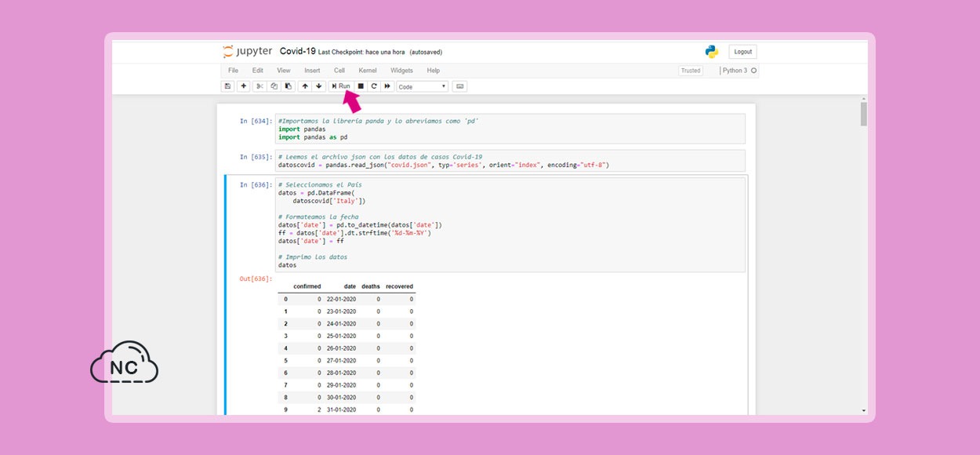
Task: Rename the notebook title Covid-19
Action: tap(298, 51)
